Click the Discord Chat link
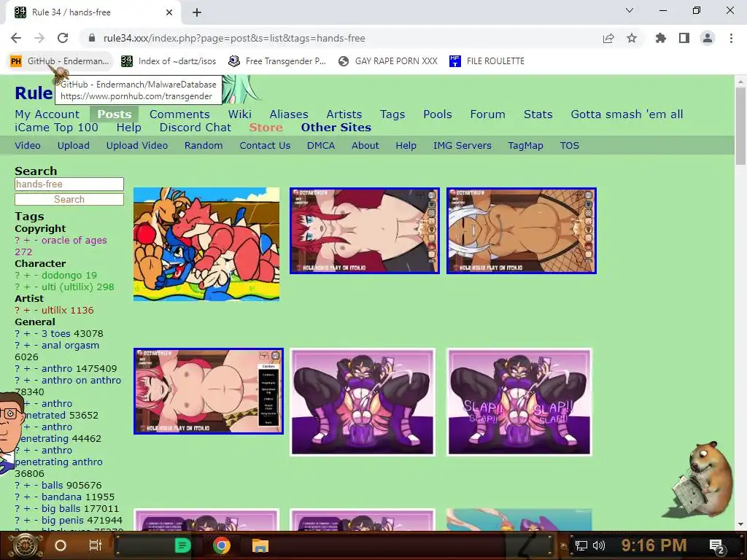The height and width of the screenshot is (560, 747). pos(196,128)
